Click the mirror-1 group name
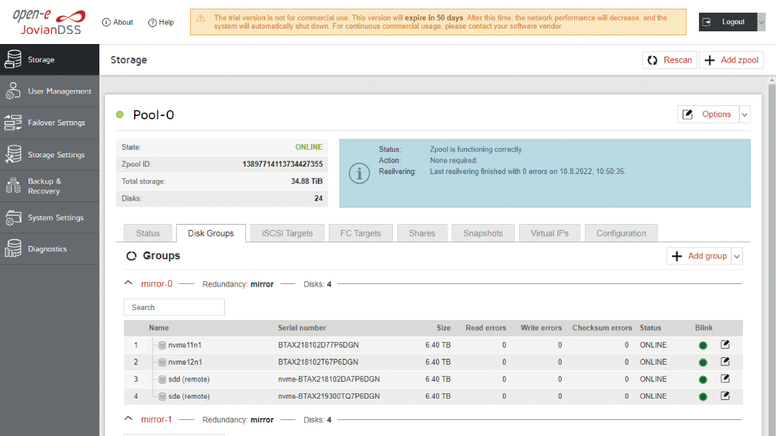 pyautogui.click(x=156, y=420)
